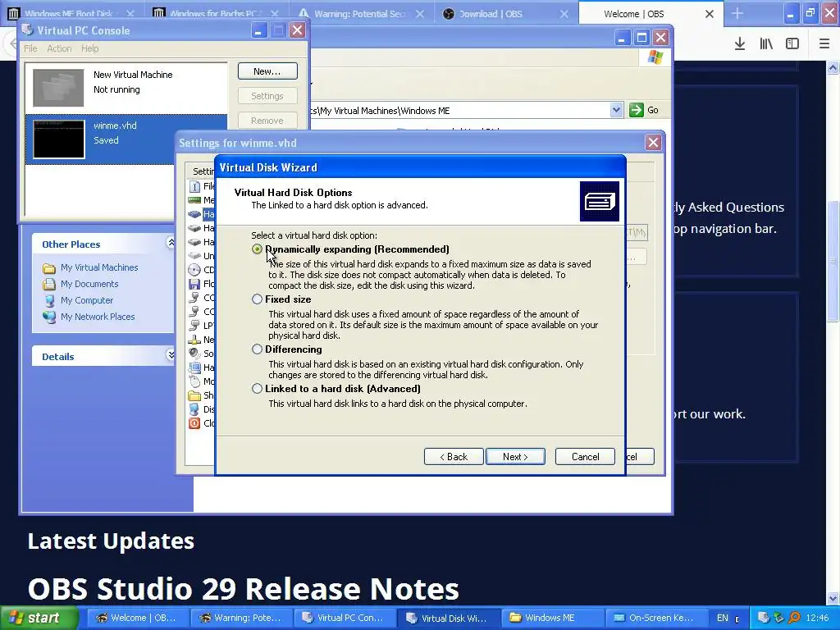This screenshot has width=840, height=630.
Task: Select the CD/DVD Drive disc icon
Action: (x=194, y=270)
